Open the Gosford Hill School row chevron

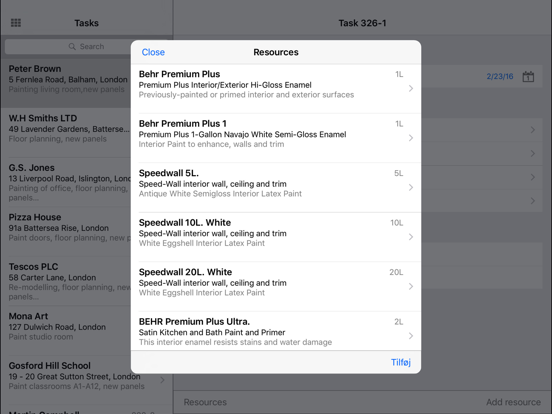162,380
